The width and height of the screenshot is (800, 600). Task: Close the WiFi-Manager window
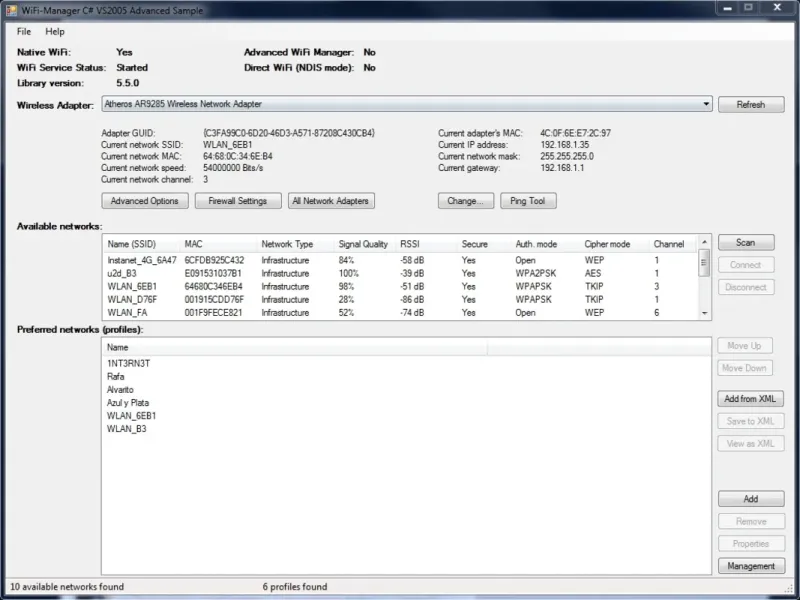[x=777, y=8]
